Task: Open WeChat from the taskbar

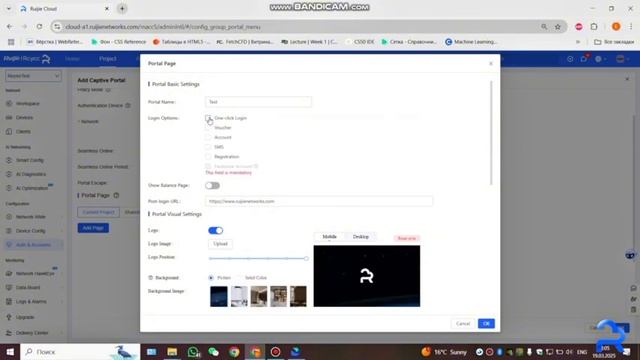Action: (x=213, y=352)
